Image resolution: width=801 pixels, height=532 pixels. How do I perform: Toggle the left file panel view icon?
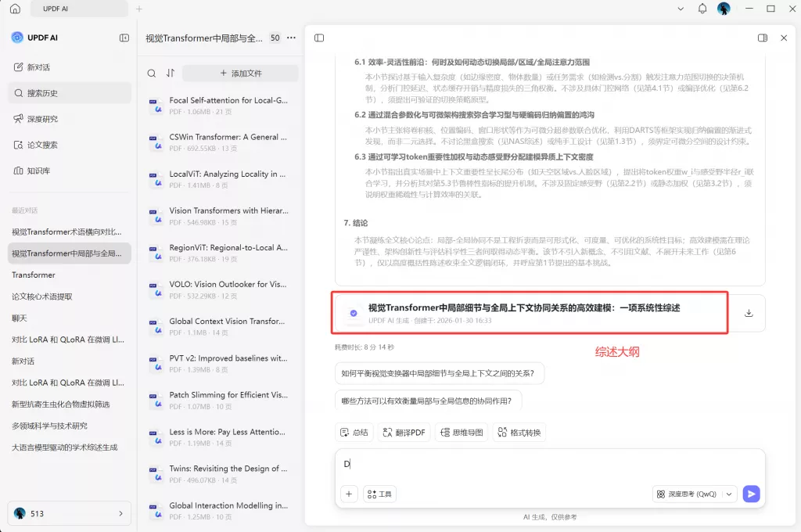319,38
